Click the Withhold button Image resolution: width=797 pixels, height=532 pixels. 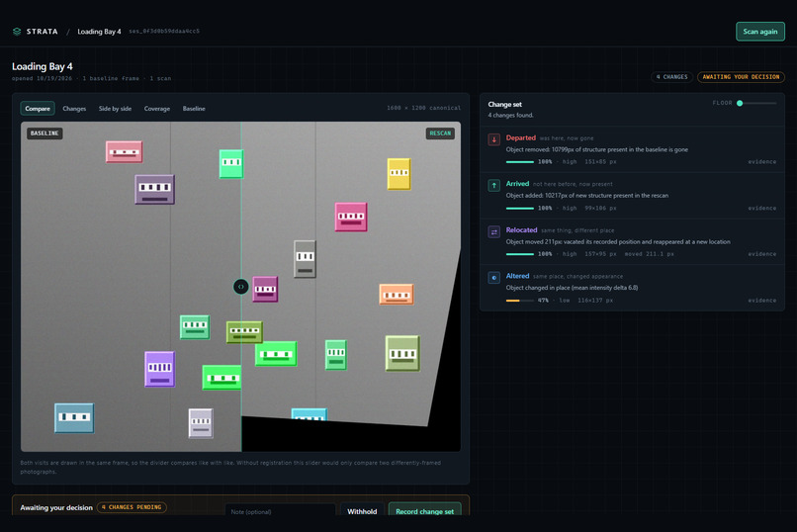(362, 511)
